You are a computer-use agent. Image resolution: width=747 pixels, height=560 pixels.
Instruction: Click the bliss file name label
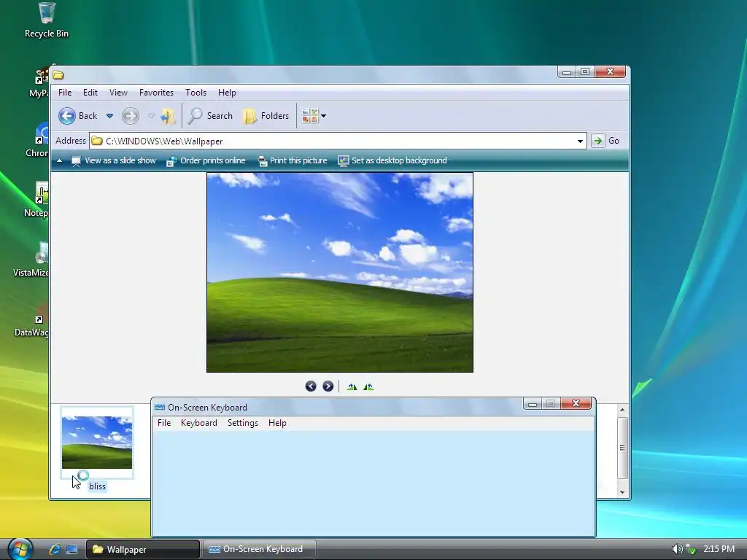coord(97,486)
